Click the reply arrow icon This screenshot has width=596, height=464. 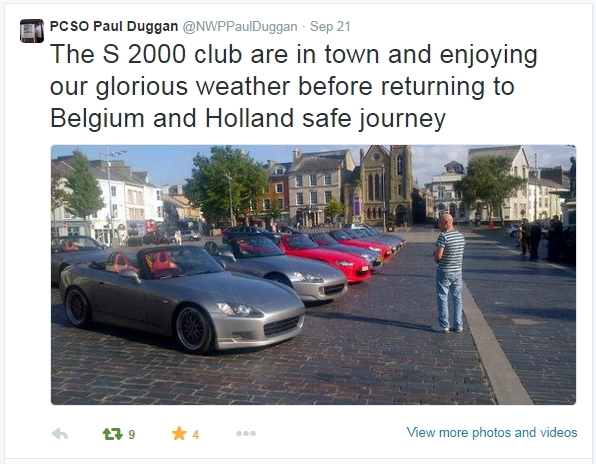click(60, 434)
